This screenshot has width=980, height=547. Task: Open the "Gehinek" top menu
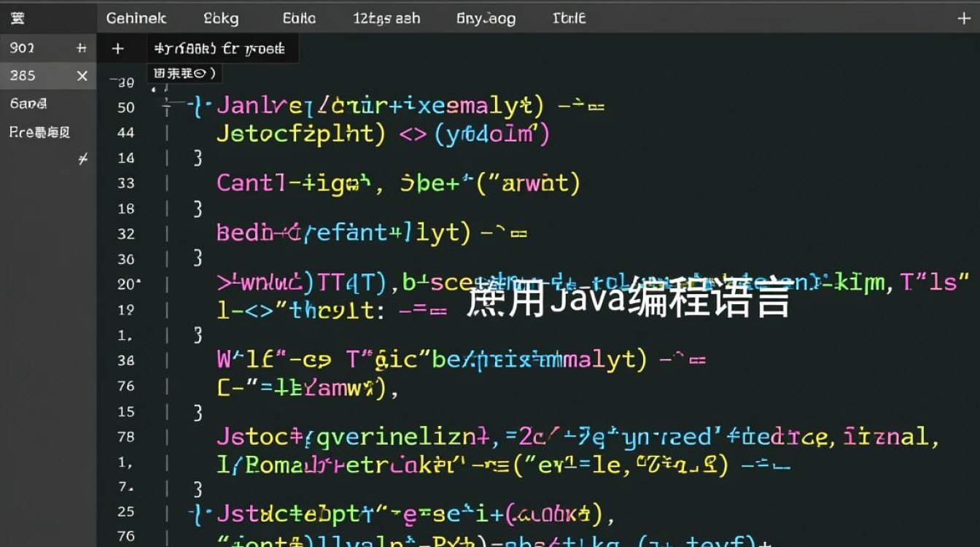pyautogui.click(x=136, y=18)
